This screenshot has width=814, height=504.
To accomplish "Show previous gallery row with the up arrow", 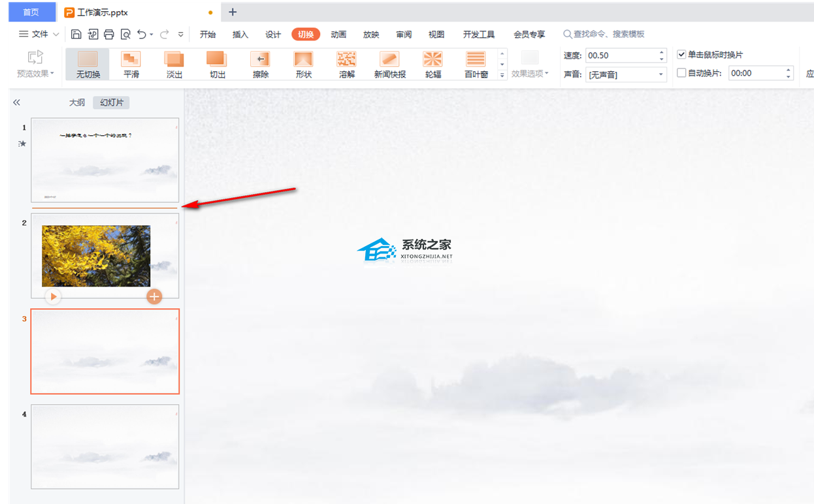I will [502, 54].
